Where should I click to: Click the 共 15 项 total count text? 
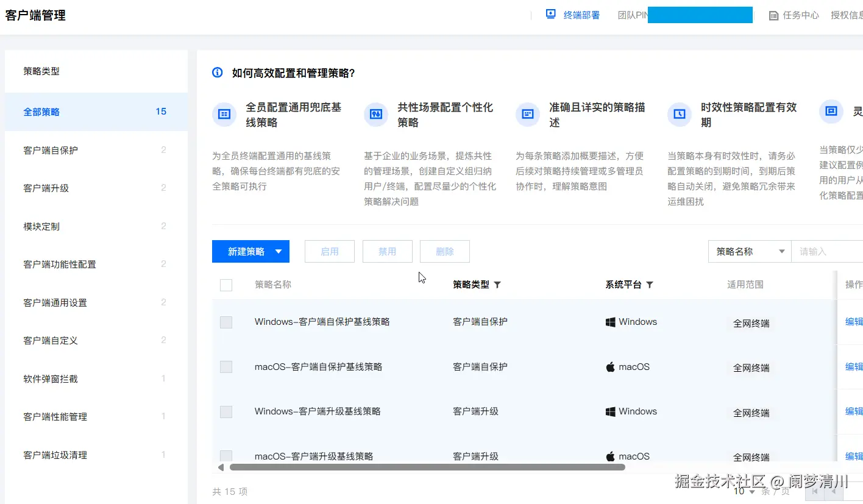230,492
